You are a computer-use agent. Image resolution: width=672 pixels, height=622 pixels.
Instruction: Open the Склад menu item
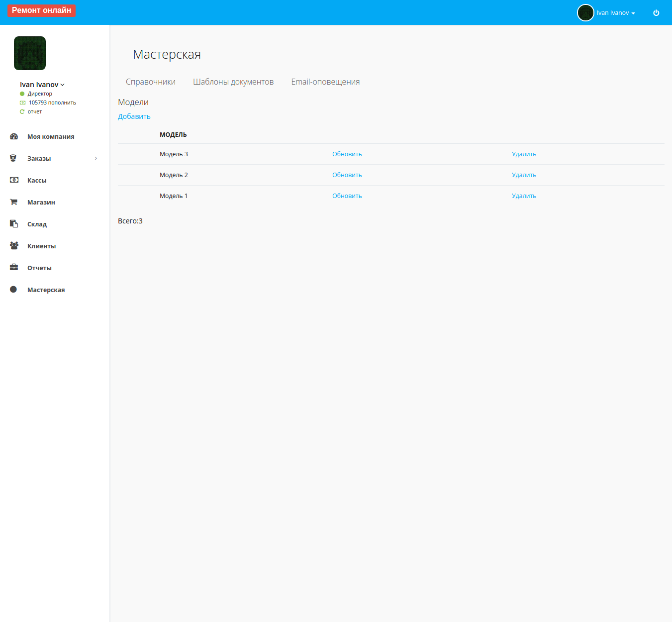point(37,224)
